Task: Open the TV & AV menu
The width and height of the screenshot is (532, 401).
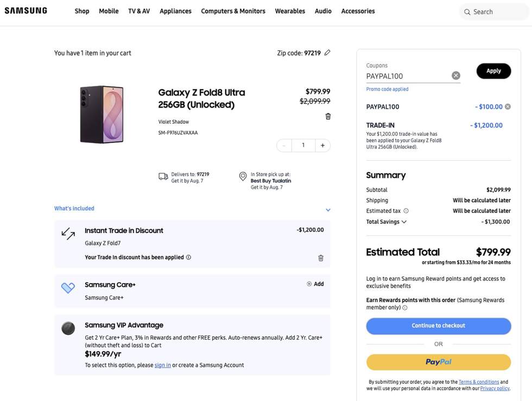Action: (x=139, y=11)
